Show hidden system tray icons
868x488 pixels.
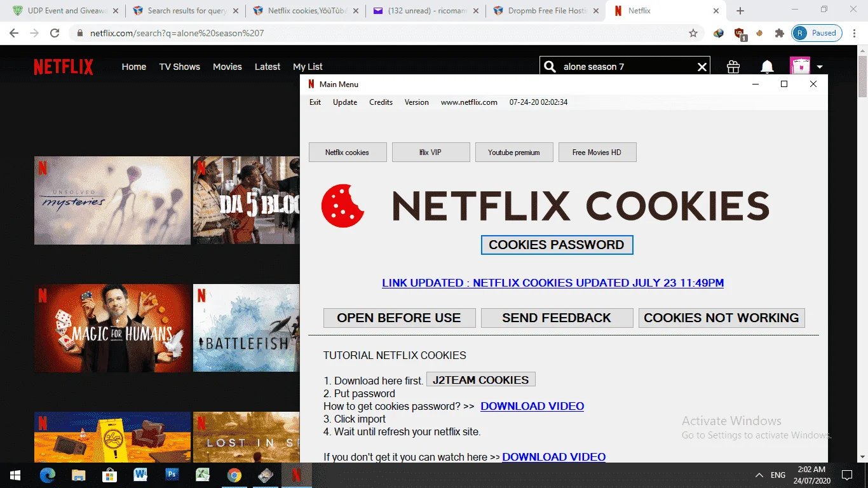pyautogui.click(x=759, y=475)
